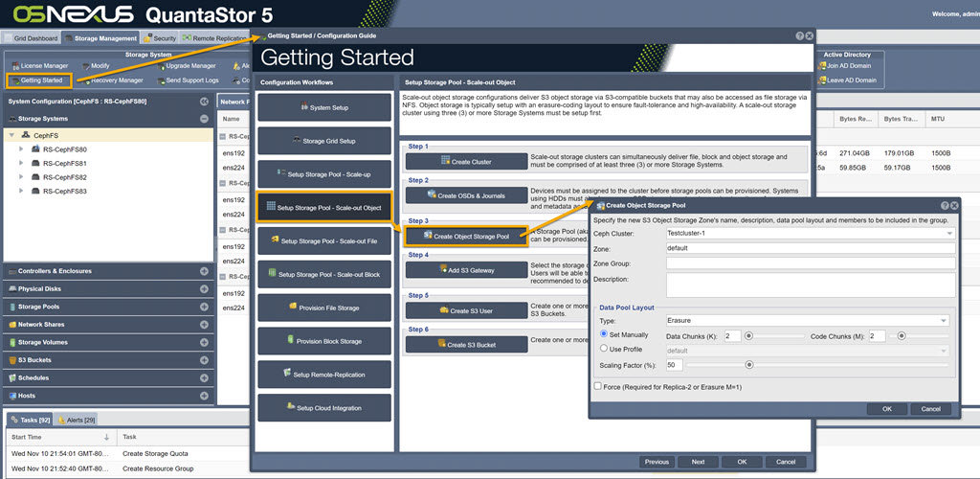Click Create OSDs & Journals step button
Screen dimensions: 980x479
pos(466,195)
